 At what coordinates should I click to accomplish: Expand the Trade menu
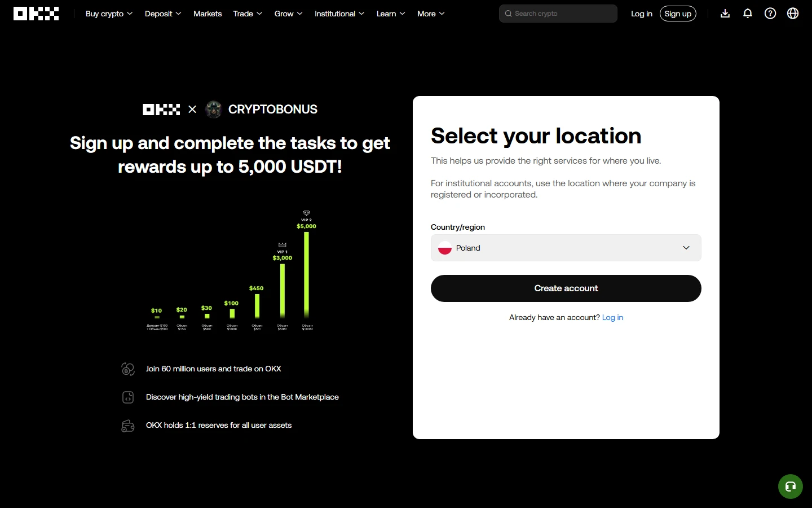(248, 14)
